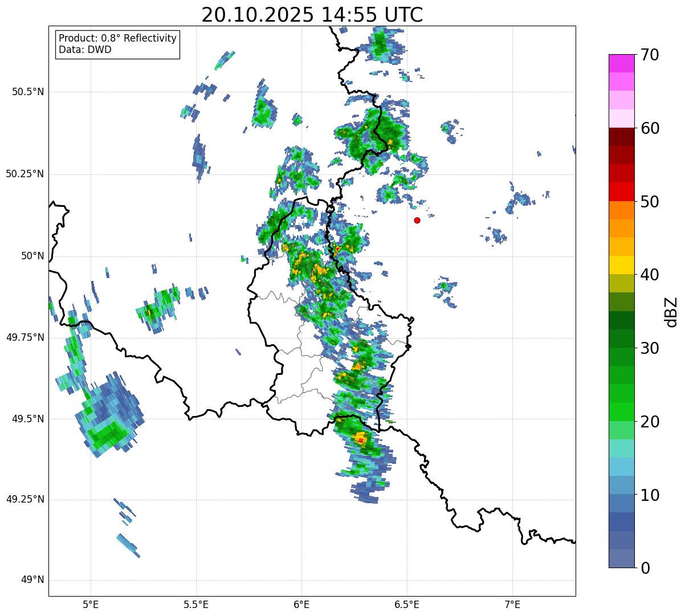Click the "Product: 0.8° Reflectivity" label
This screenshot has width=685, height=616.
[x=118, y=38]
